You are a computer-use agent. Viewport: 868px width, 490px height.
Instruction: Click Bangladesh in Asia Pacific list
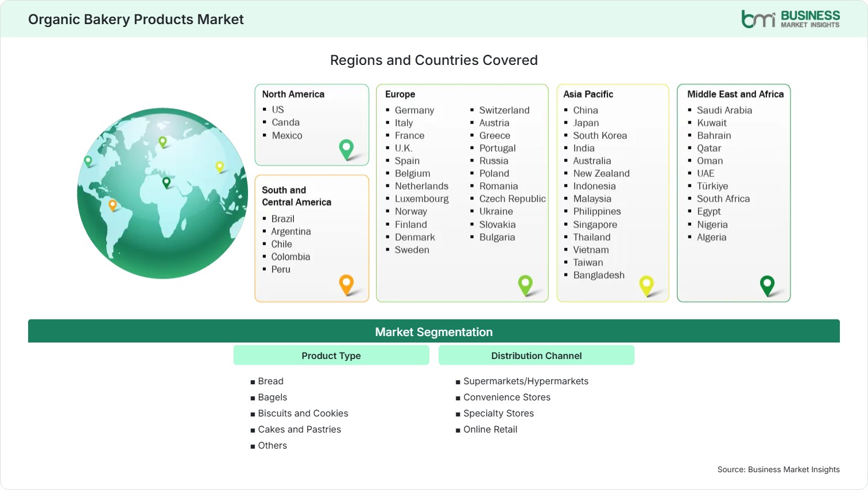[599, 275]
